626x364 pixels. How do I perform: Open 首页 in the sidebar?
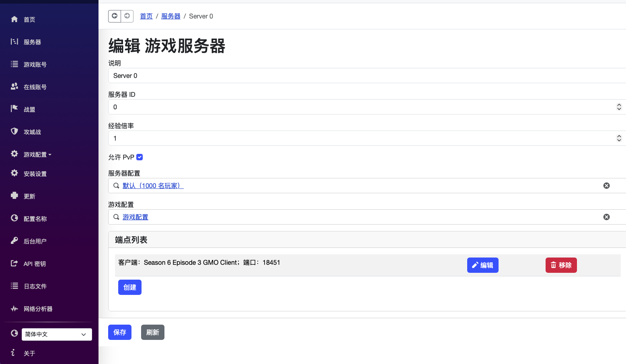(29, 20)
